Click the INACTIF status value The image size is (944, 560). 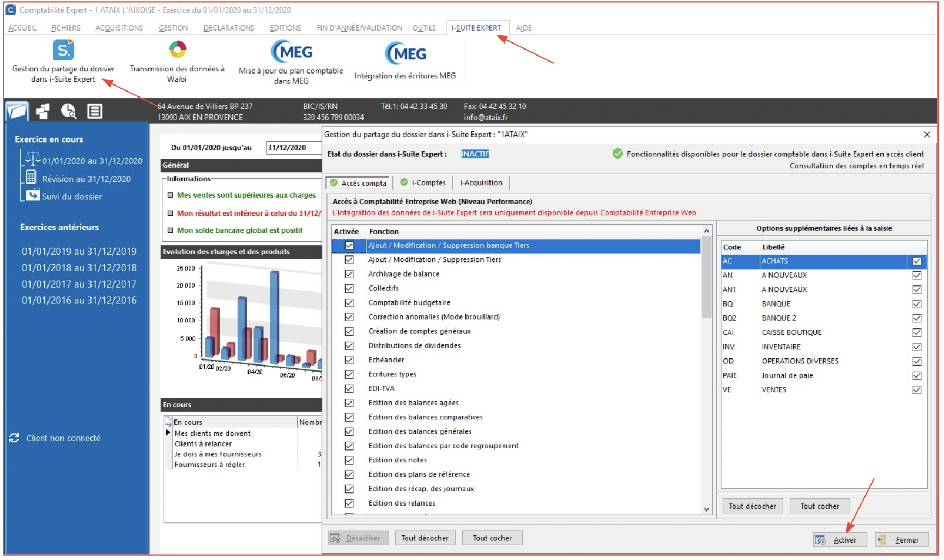point(475,154)
